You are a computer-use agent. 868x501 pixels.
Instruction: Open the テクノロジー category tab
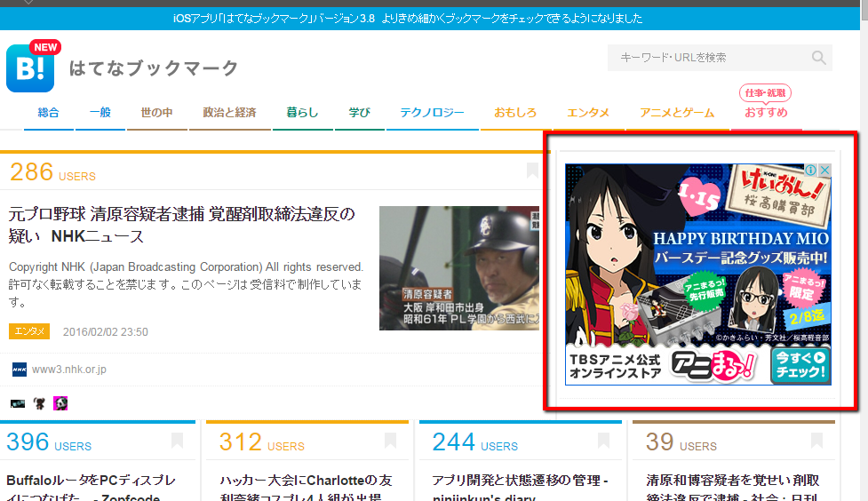coord(433,113)
